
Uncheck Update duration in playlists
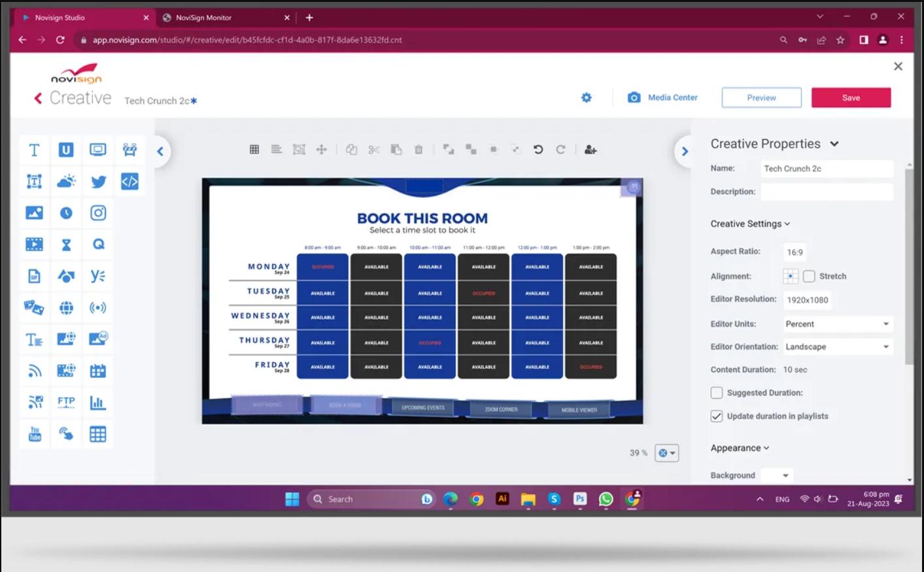pos(717,416)
